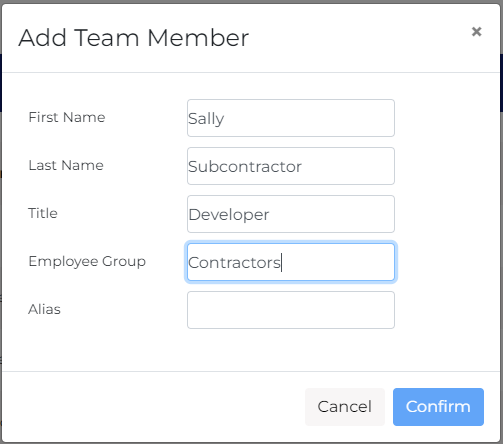This screenshot has height=444, width=503.
Task: Cancel adding the team member
Action: tap(345, 407)
